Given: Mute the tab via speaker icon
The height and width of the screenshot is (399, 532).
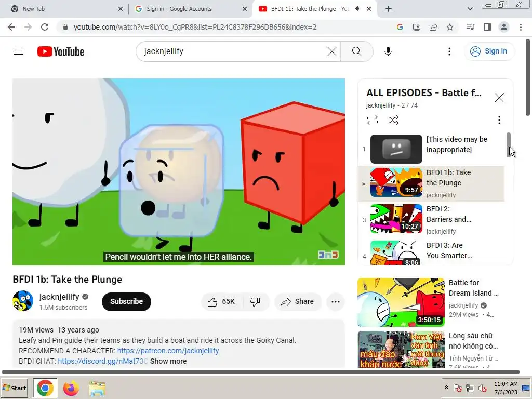Looking at the screenshot, I should (357, 9).
